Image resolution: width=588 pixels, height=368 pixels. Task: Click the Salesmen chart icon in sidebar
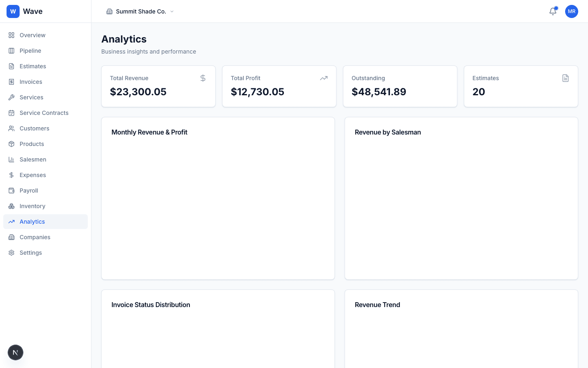tap(12, 159)
